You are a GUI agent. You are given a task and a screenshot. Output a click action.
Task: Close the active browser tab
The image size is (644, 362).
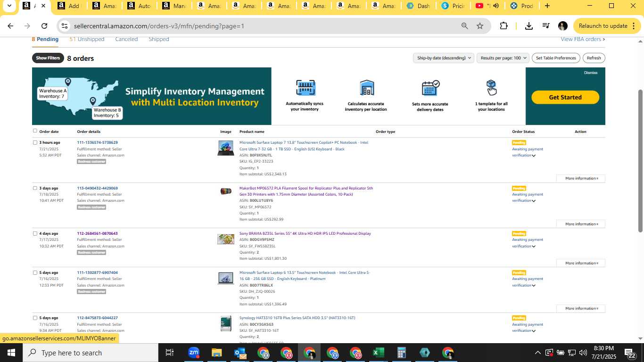coord(43,6)
